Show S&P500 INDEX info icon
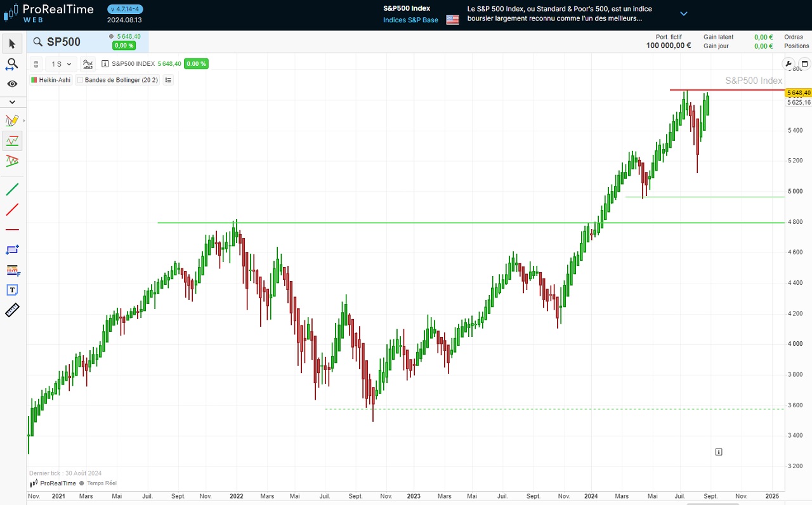This screenshot has height=505, width=812. [x=105, y=64]
